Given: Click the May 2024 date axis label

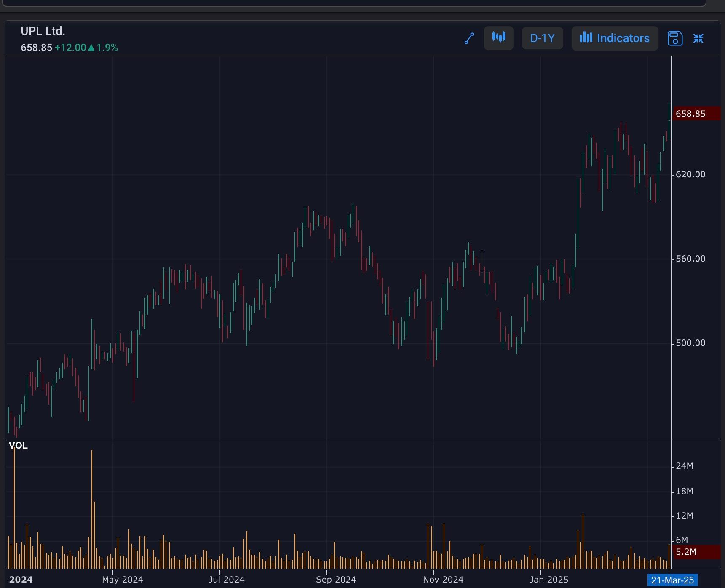Looking at the screenshot, I should (x=123, y=580).
